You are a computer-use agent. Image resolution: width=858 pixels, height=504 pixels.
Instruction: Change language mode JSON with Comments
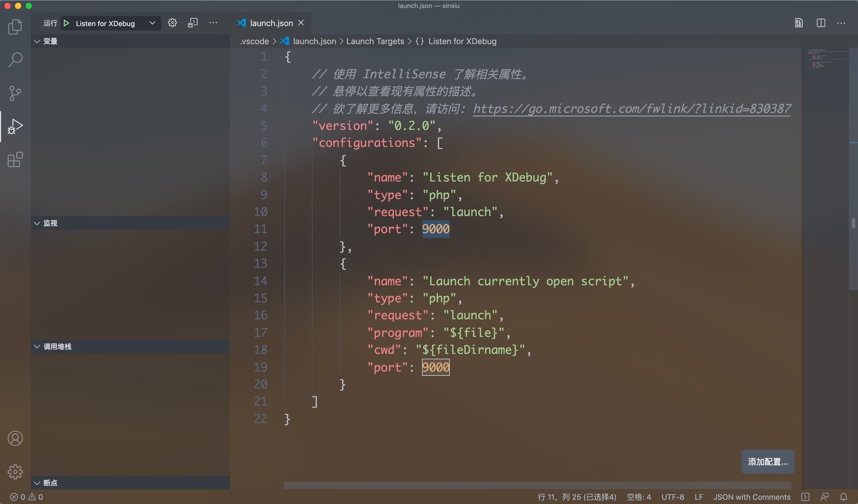pos(752,497)
